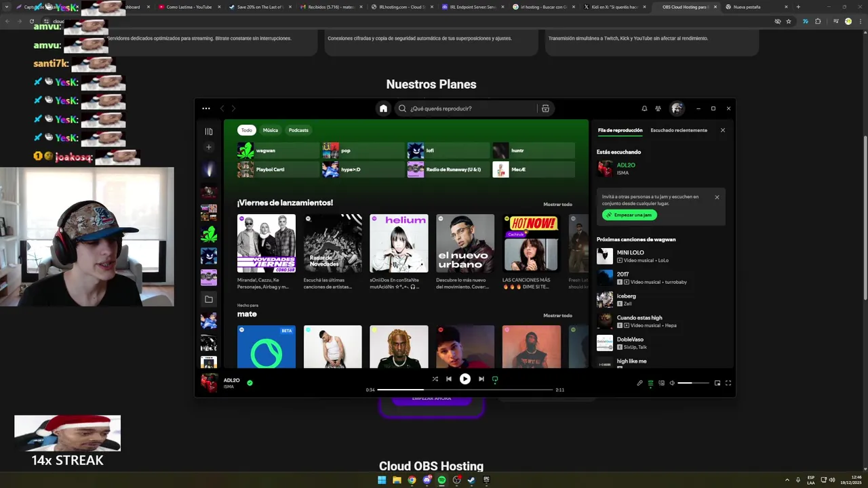Open the Radar de Novedades cover
This screenshot has height=488, width=868.
pyautogui.click(x=333, y=243)
